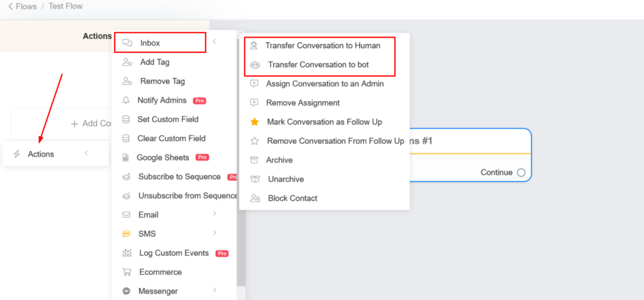Image resolution: width=644 pixels, height=300 pixels.
Task: Click the SMS speech bubble icon
Action: (126, 234)
